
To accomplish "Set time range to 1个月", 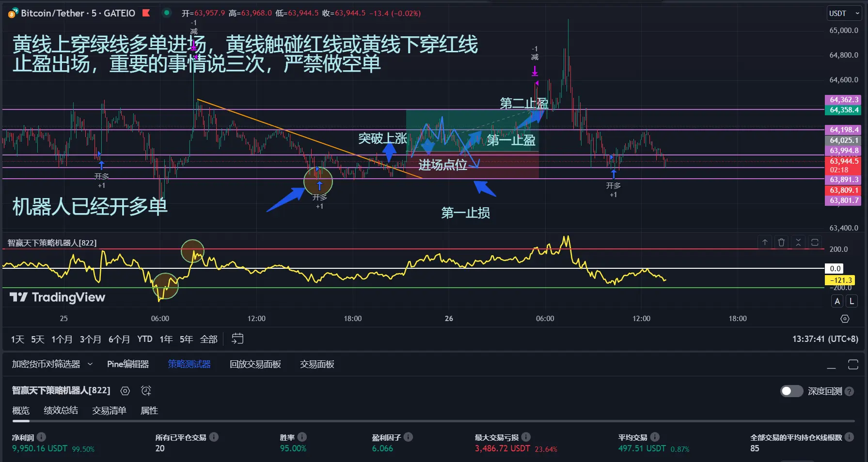I will (62, 339).
